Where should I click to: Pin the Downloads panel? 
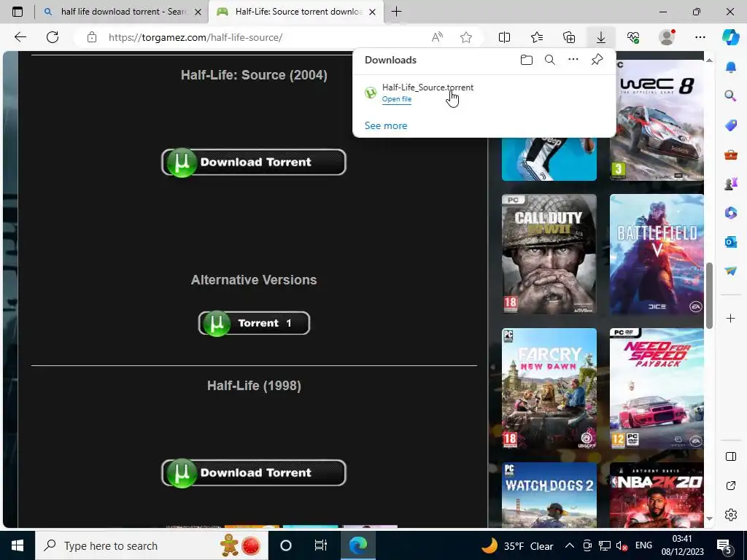point(597,60)
